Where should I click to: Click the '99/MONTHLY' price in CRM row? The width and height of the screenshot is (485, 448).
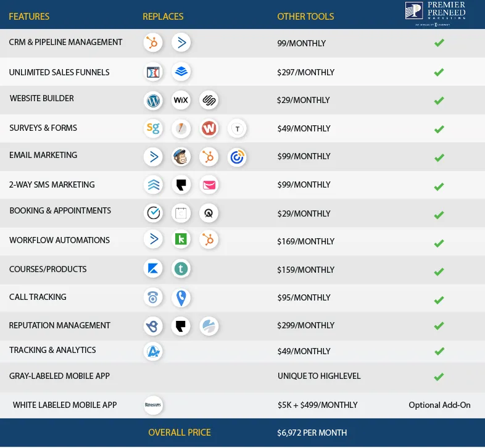tap(302, 43)
